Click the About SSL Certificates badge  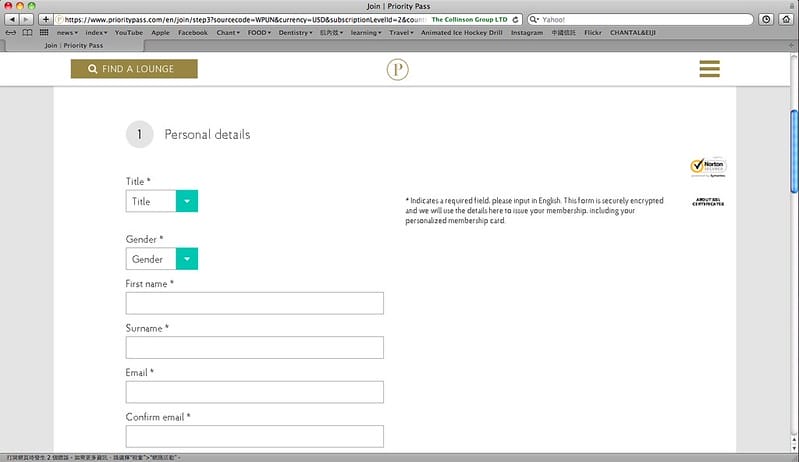click(708, 202)
